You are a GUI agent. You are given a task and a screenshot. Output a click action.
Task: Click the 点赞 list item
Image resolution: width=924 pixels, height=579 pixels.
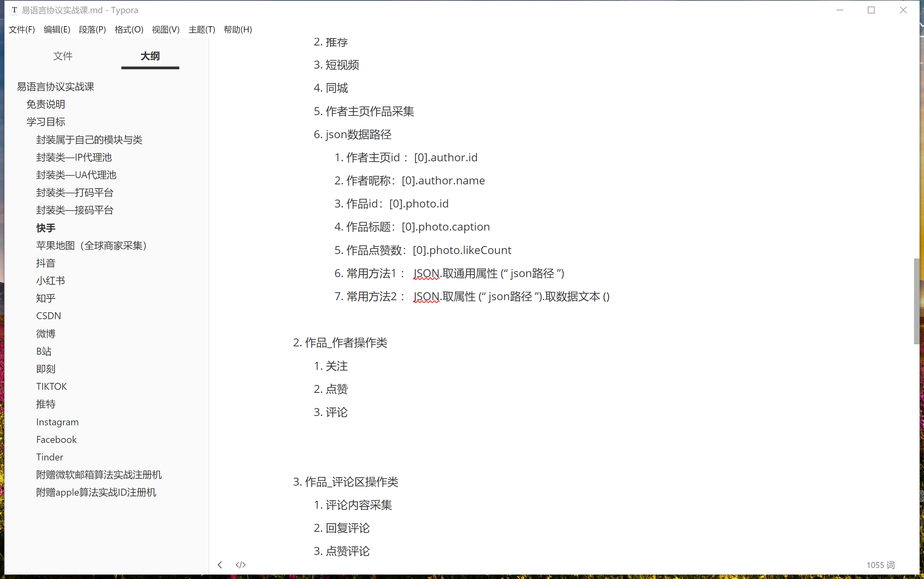pos(337,389)
